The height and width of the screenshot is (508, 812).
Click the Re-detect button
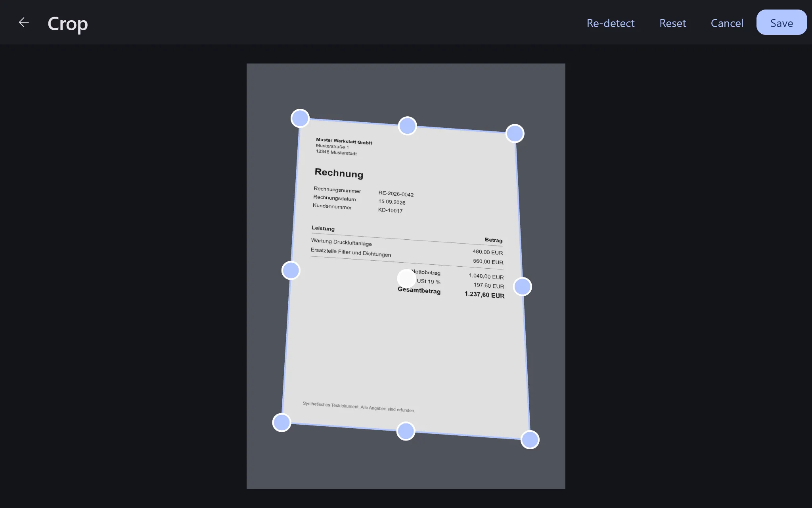coord(611,23)
